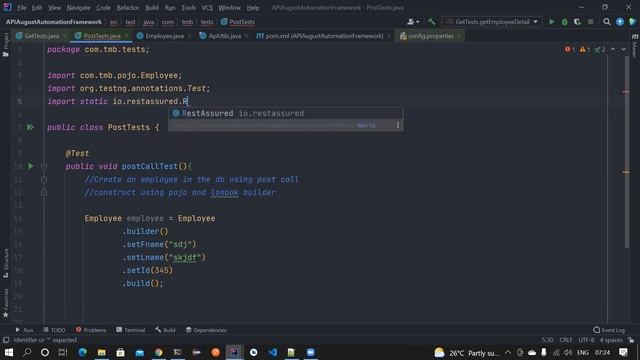This screenshot has height=360, width=640.
Task: Click the blue IDE update icon
Action: pyautogui.click(x=620, y=22)
